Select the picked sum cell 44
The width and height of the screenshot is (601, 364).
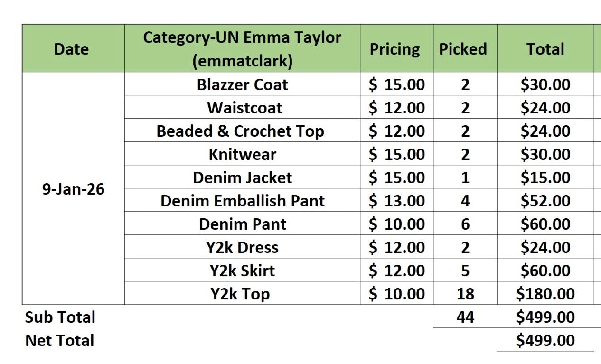tap(465, 317)
